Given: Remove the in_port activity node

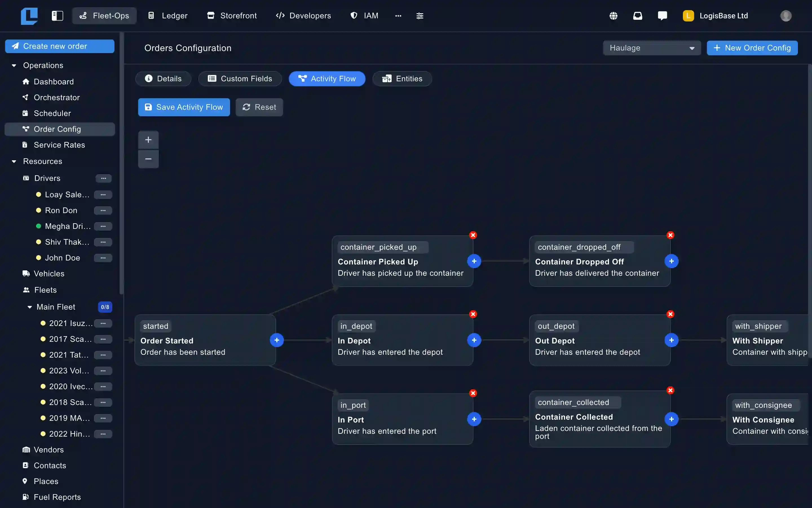Looking at the screenshot, I should (x=473, y=393).
